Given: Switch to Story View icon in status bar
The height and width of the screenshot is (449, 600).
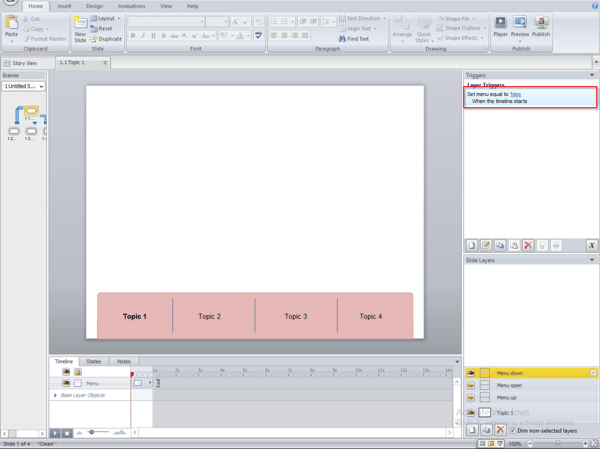Looking at the screenshot, I should tap(482, 444).
